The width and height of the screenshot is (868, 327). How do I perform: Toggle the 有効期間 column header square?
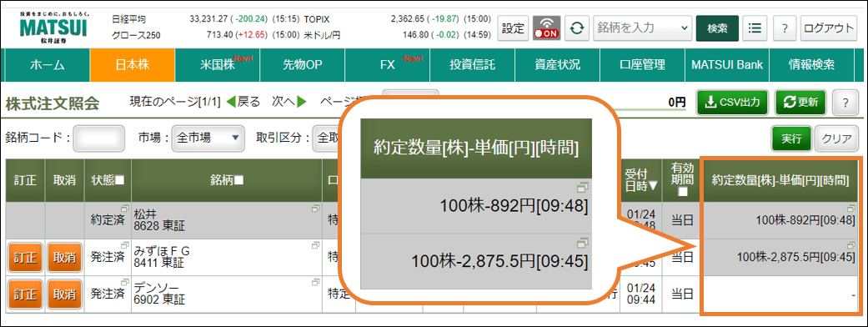point(683,191)
